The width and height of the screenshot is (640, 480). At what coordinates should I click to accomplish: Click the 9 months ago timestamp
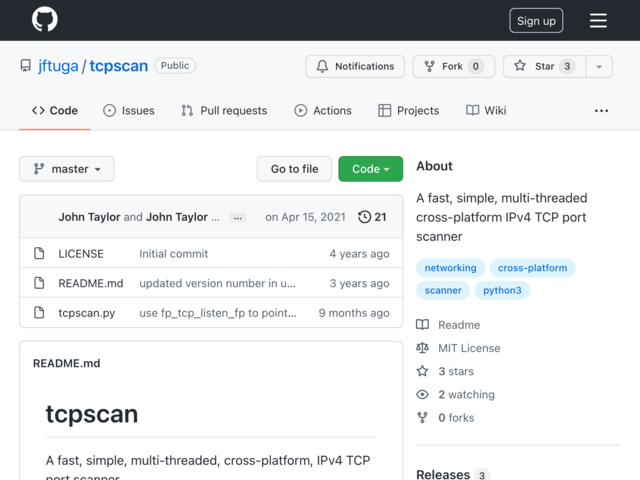354,313
